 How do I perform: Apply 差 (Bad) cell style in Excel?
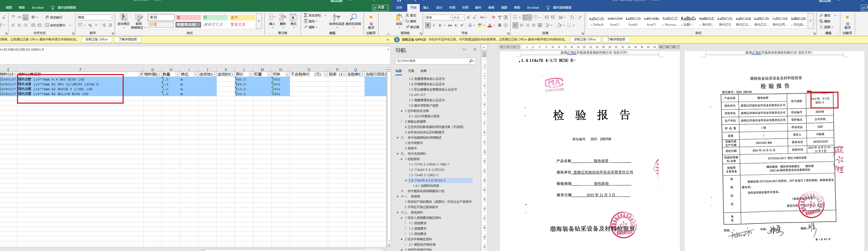click(x=188, y=18)
